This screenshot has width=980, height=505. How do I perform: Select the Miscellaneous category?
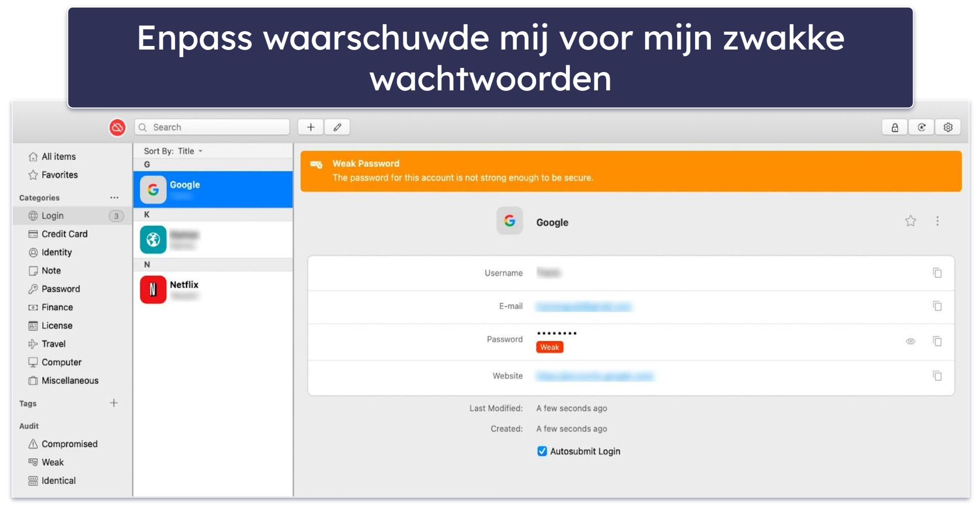coord(63,381)
